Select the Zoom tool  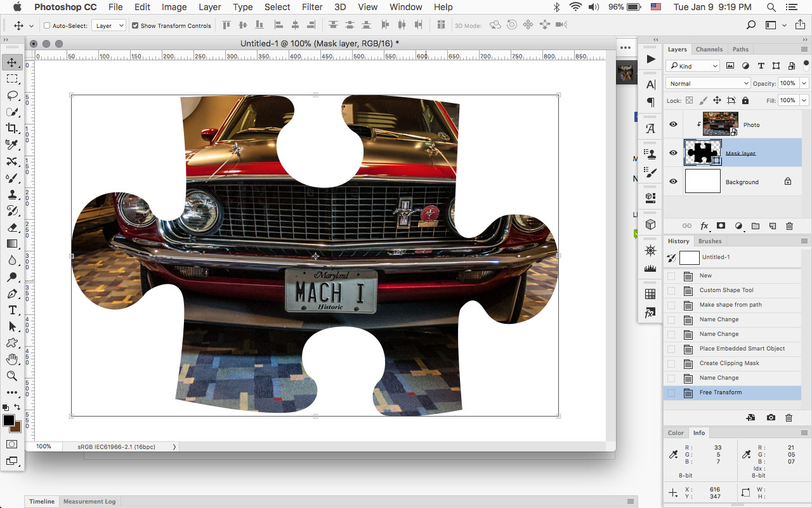(12, 376)
